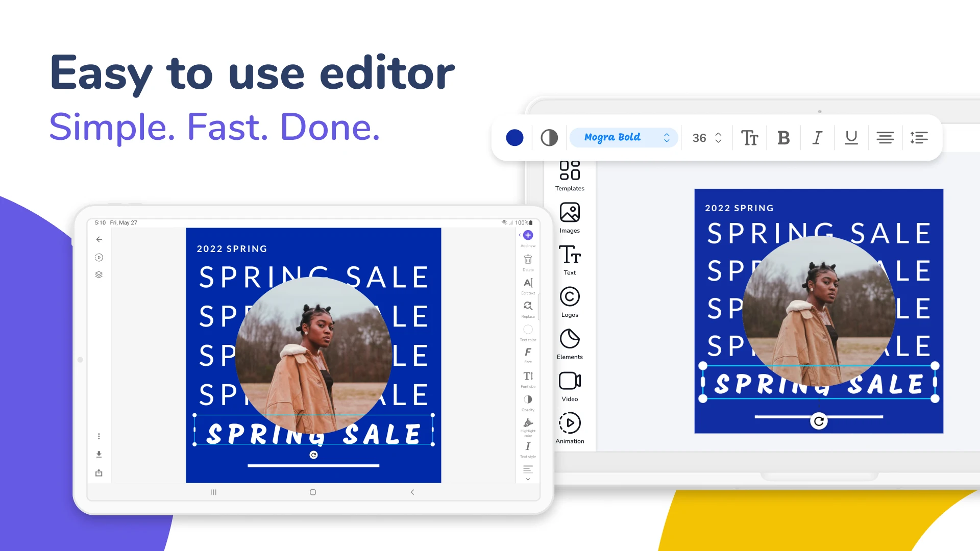This screenshot has height=551, width=980.
Task: Open text alignment options
Action: [x=885, y=138]
